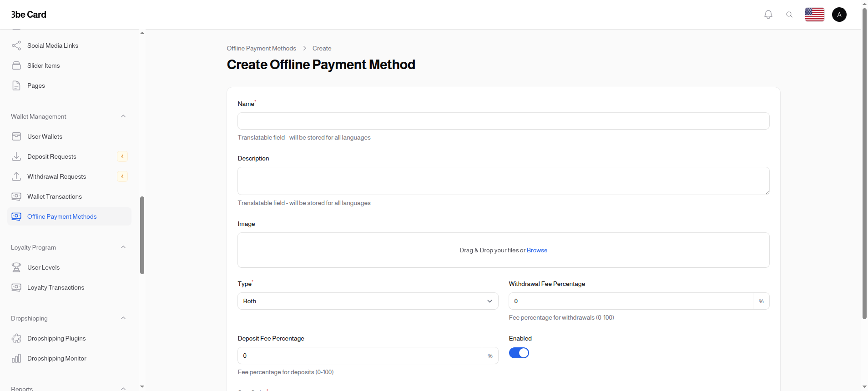Open Deposit Requests page

pyautogui.click(x=69, y=156)
